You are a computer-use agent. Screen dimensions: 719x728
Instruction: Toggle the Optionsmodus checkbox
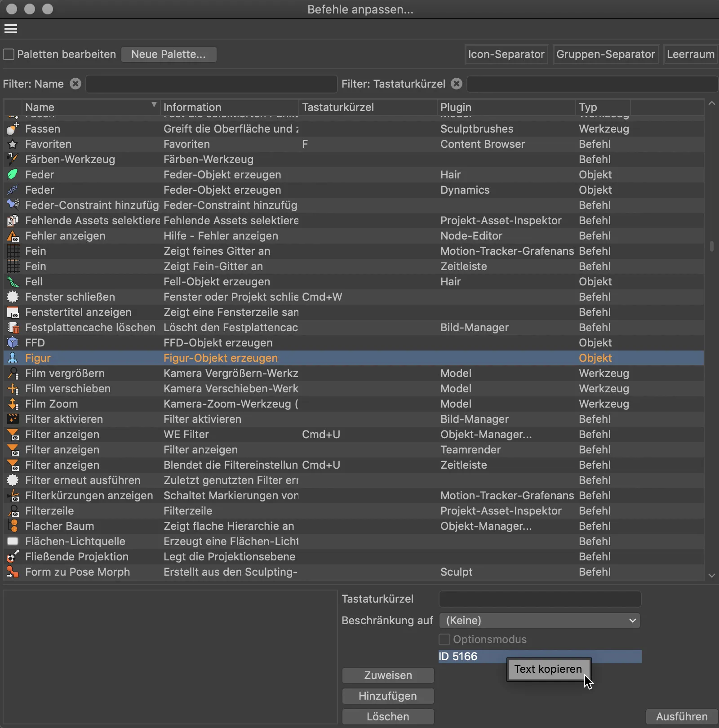coord(444,639)
